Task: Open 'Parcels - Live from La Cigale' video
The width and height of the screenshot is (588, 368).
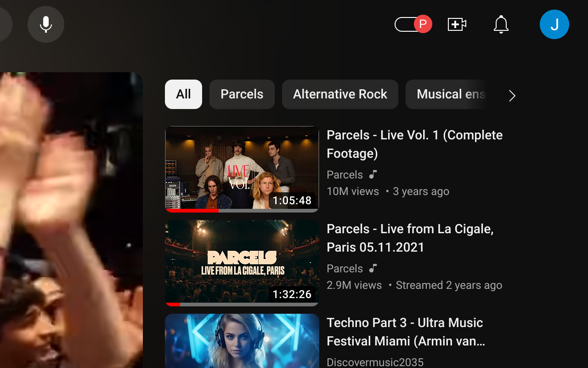Action: pos(410,238)
